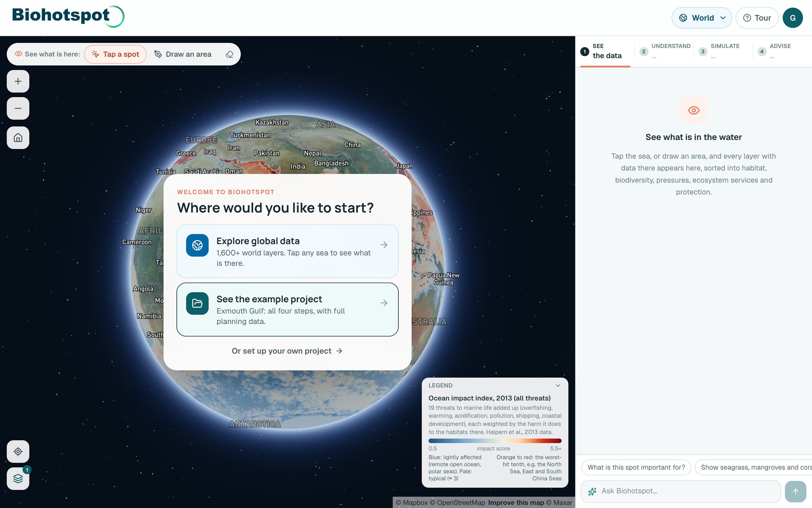This screenshot has width=812, height=508.
Task: Open the World region dropdown
Action: pos(701,18)
